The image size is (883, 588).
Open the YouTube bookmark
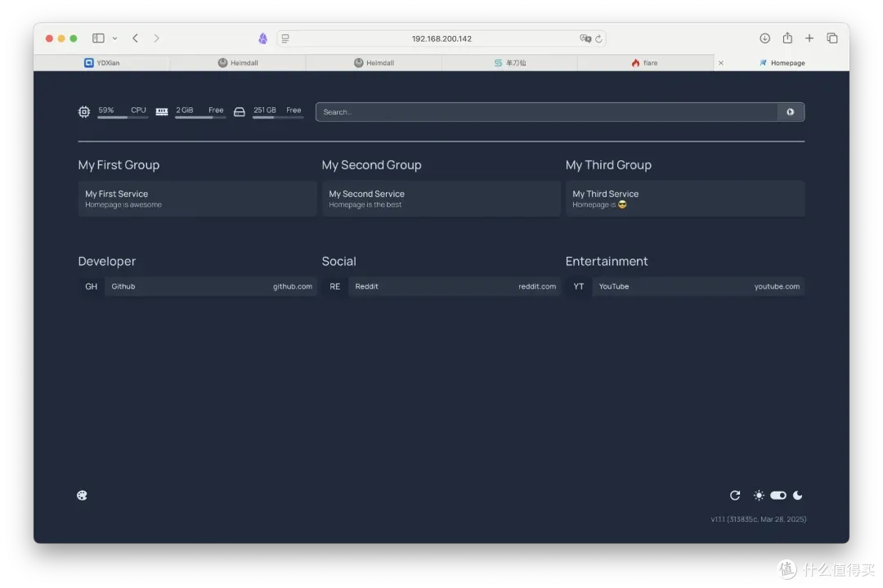685,286
